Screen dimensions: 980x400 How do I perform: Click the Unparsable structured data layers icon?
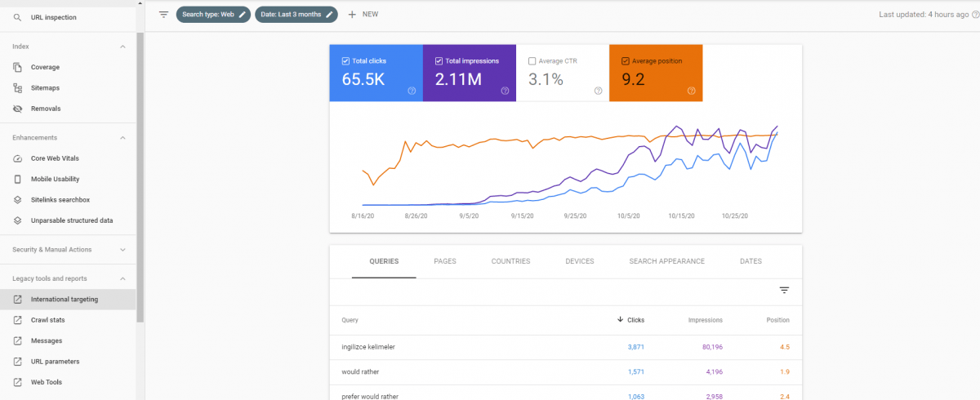point(17,220)
